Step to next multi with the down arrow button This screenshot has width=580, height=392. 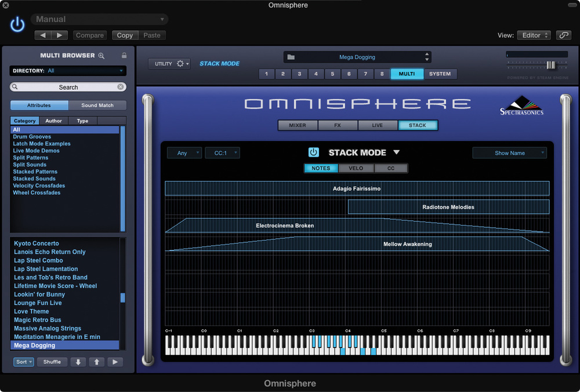coord(78,362)
